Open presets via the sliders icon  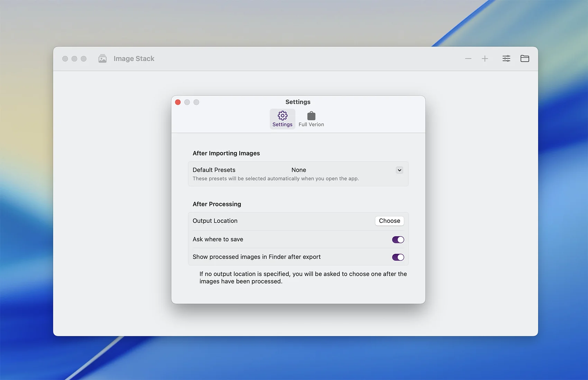[x=506, y=58]
